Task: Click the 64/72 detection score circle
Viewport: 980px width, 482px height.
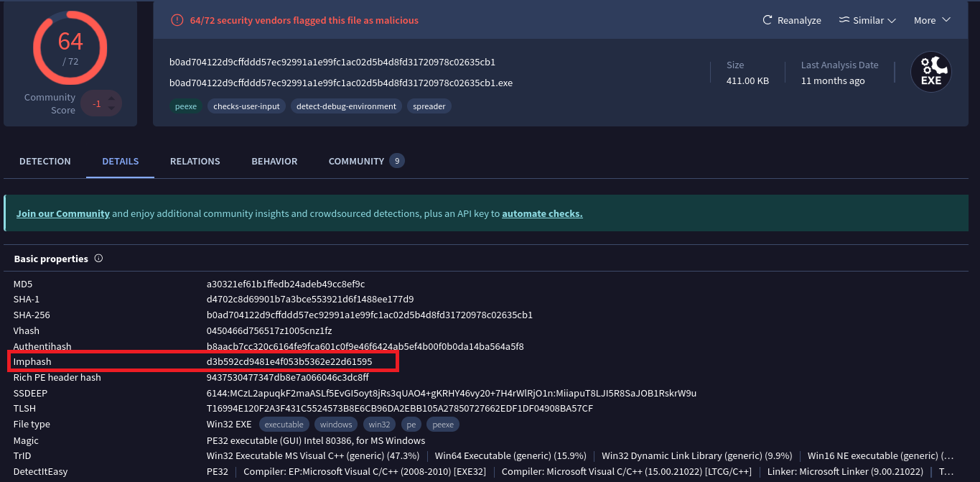Action: (x=70, y=47)
